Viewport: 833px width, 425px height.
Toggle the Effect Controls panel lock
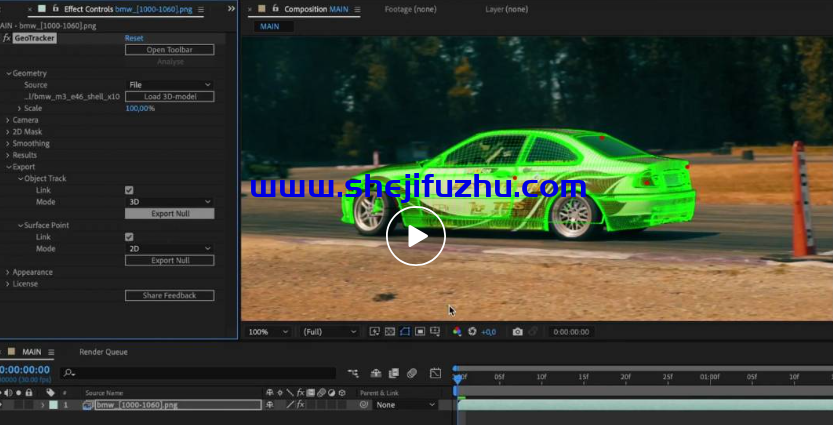click(56, 8)
